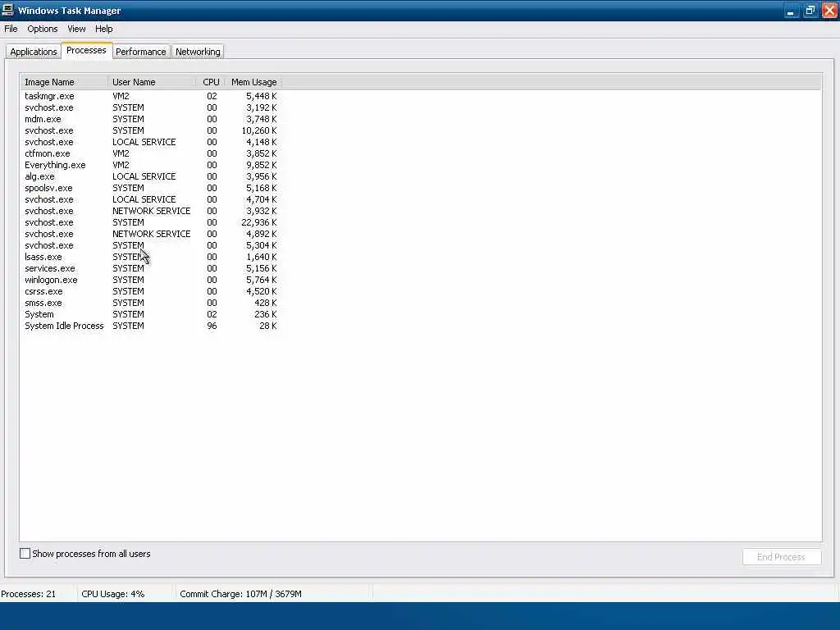Switch to the Applications tab

tap(33, 52)
